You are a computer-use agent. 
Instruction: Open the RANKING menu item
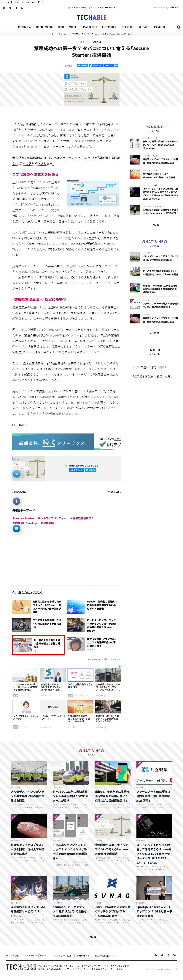160,27
